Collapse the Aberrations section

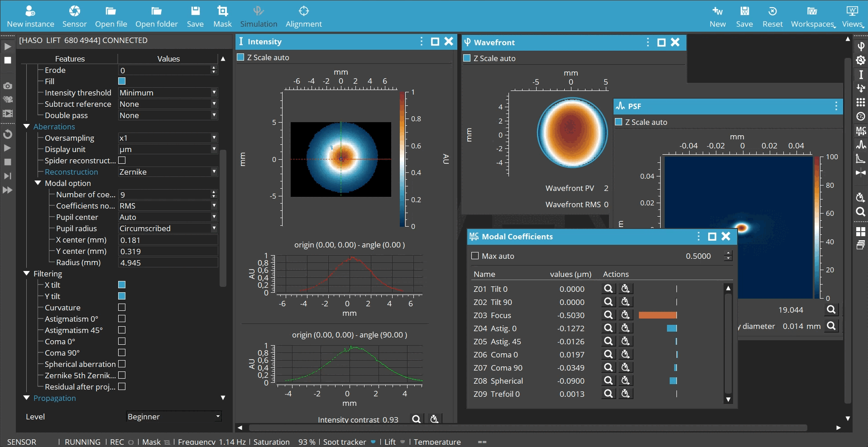coord(26,126)
